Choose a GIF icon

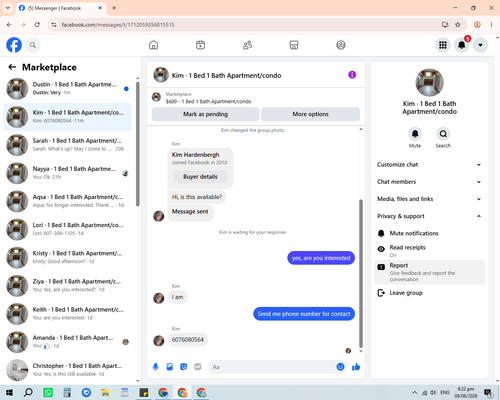(198, 367)
